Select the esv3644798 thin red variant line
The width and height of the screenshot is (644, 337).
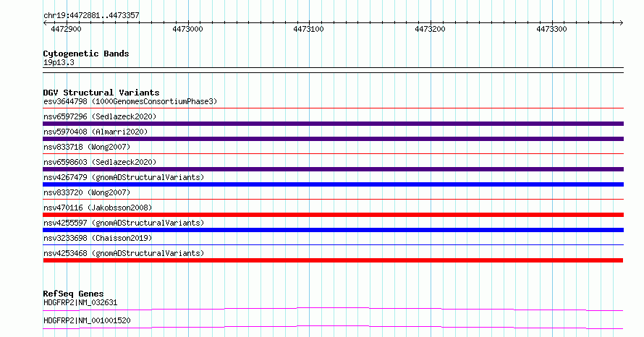tap(333, 108)
